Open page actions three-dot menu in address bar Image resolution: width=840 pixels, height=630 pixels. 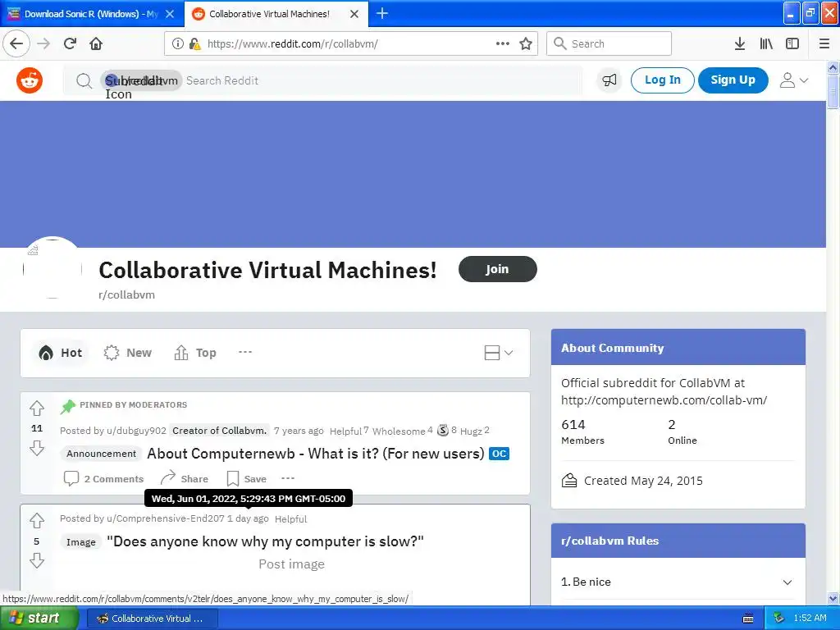[x=503, y=43]
